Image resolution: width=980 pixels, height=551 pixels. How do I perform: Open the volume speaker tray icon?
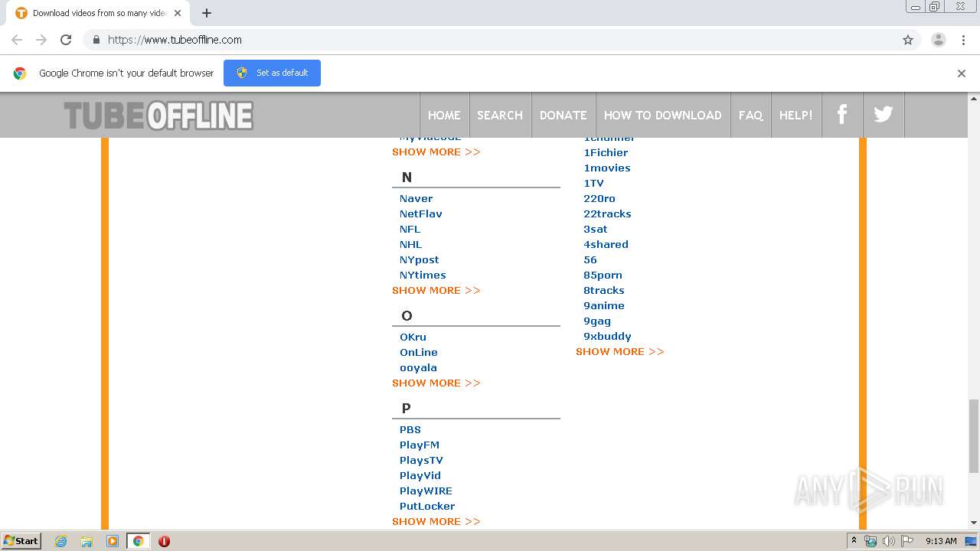889,541
